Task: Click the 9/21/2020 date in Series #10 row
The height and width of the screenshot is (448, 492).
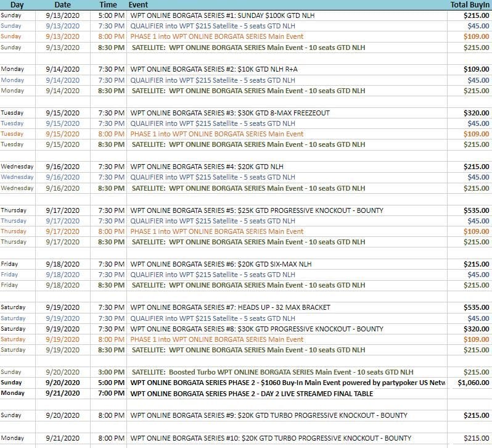Action: 62,438
